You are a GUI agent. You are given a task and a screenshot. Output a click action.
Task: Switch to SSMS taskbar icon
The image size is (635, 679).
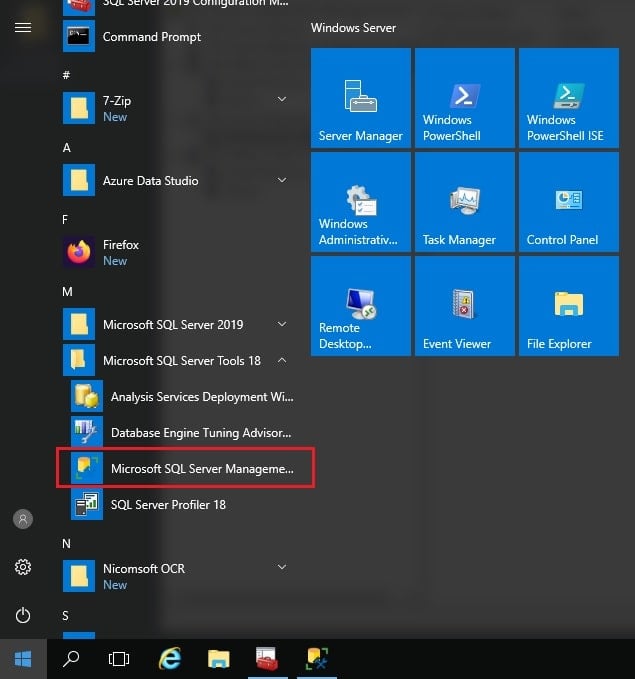pos(317,659)
